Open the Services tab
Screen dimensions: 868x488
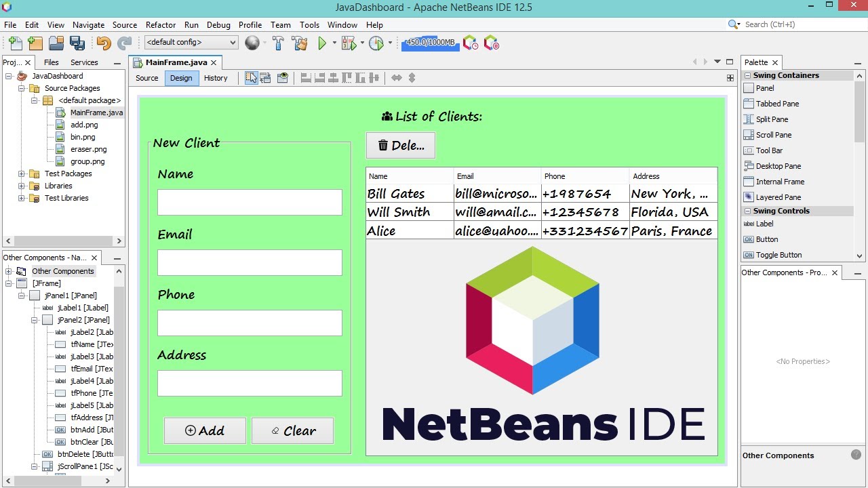(x=84, y=62)
